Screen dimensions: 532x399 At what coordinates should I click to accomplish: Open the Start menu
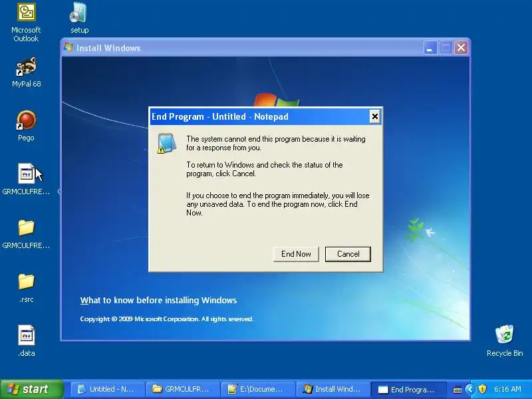32,389
